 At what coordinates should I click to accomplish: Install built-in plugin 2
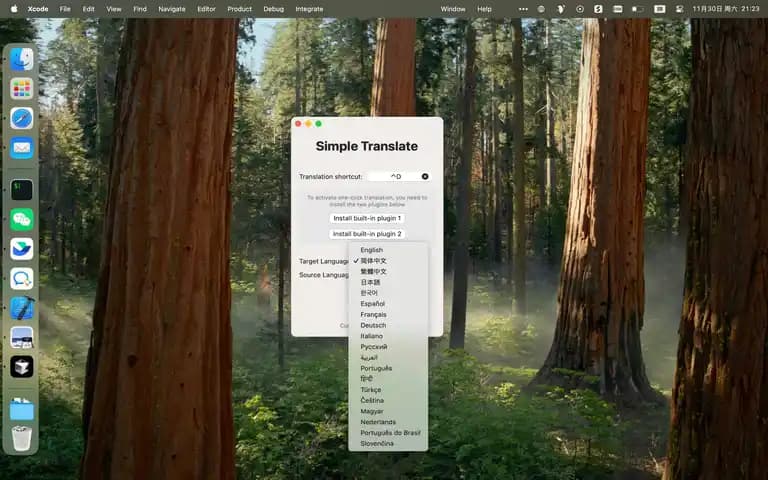[x=367, y=234]
